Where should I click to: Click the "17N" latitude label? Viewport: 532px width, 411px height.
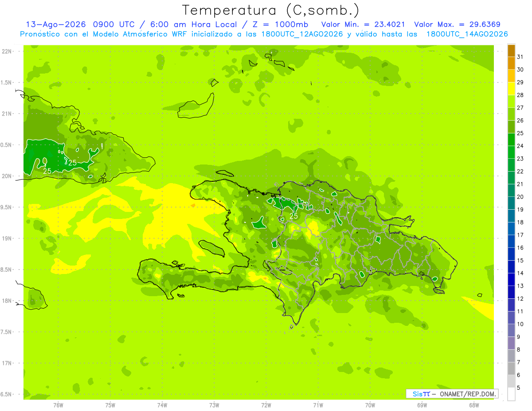7,363
